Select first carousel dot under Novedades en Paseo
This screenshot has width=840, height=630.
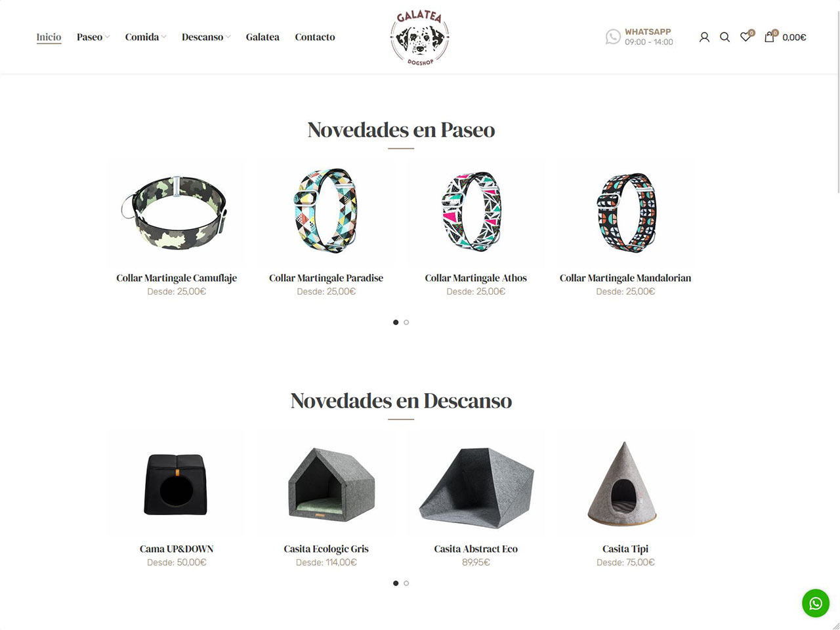pyautogui.click(x=396, y=322)
